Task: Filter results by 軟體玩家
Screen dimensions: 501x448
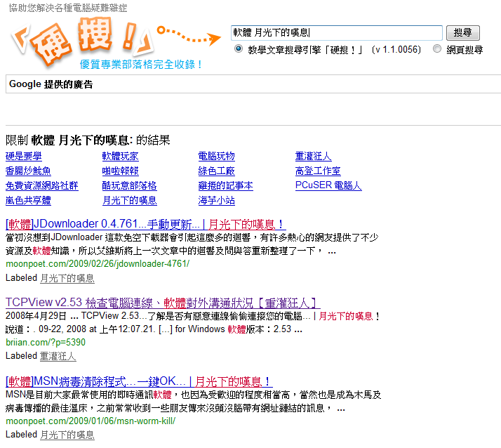Action: (x=120, y=157)
